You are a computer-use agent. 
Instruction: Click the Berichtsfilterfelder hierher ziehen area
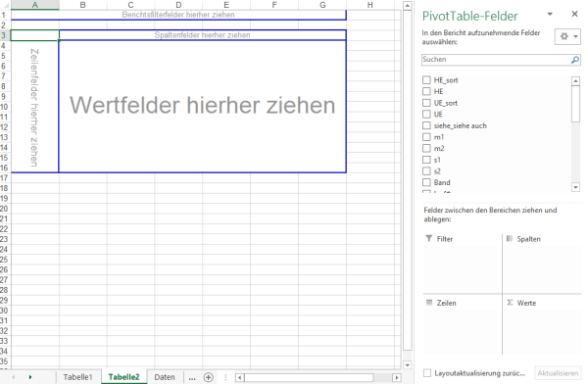click(x=178, y=15)
